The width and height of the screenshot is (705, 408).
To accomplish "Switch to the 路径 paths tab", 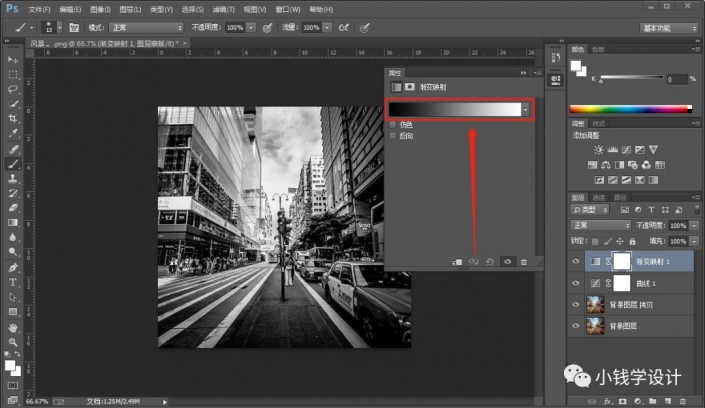I will (x=620, y=197).
